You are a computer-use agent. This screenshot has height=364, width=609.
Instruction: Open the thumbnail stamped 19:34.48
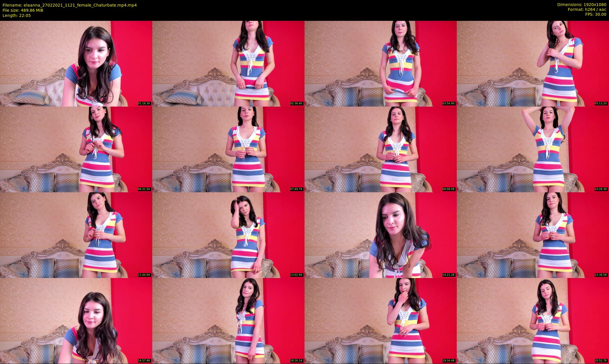(x=380, y=321)
